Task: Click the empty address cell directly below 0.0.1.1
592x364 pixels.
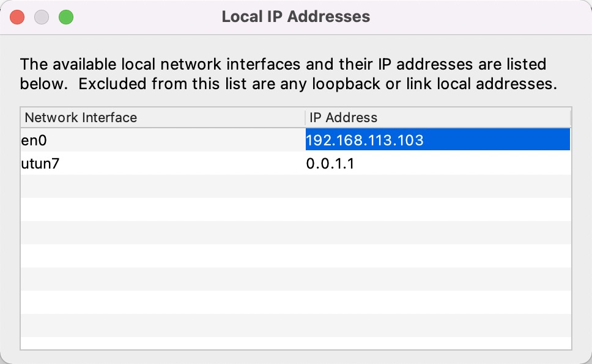Action: click(x=437, y=186)
